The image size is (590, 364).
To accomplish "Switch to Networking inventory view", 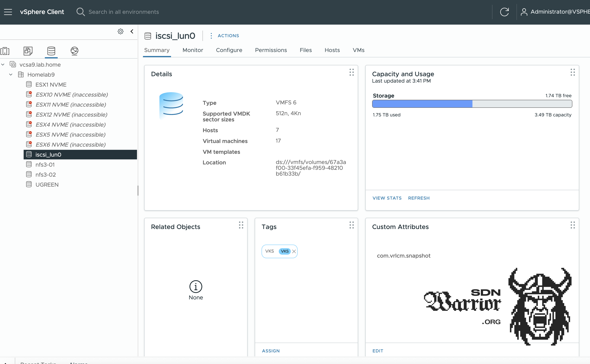I will 75,51.
